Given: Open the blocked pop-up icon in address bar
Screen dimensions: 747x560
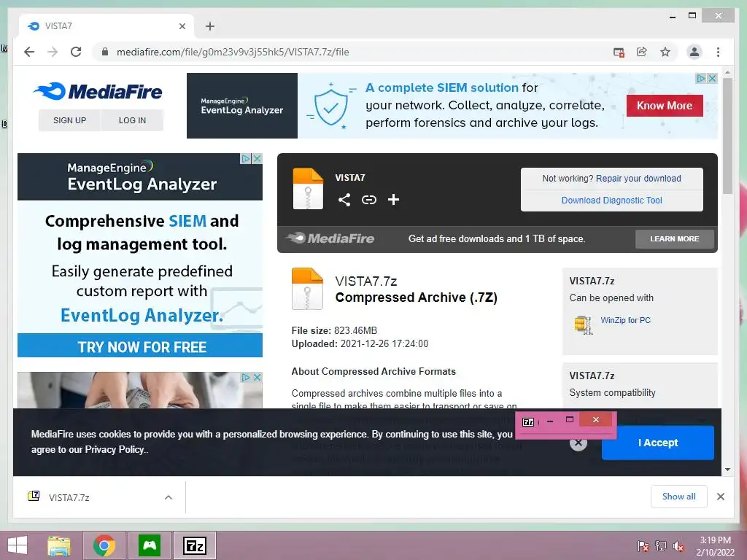Looking at the screenshot, I should pyautogui.click(x=619, y=52).
